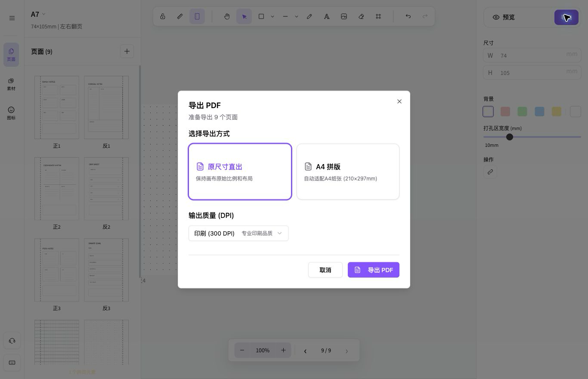This screenshot has height=379, width=588.
Task: Click the undo arrow
Action: (x=408, y=16)
